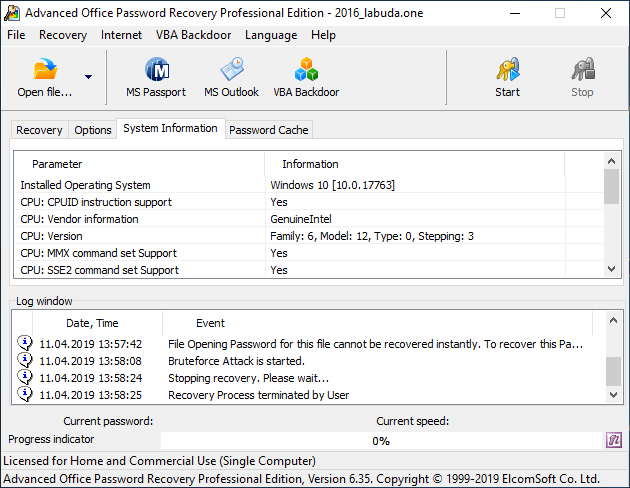630x488 pixels.
Task: Open the Help menu
Action: pyautogui.click(x=323, y=35)
